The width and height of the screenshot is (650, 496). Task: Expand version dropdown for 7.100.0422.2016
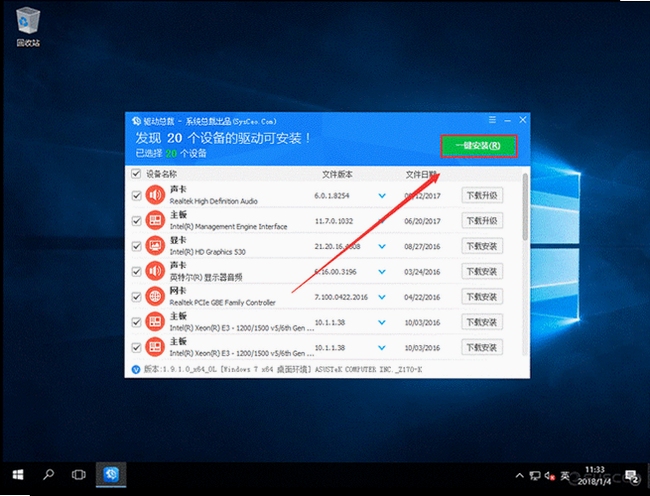[382, 297]
